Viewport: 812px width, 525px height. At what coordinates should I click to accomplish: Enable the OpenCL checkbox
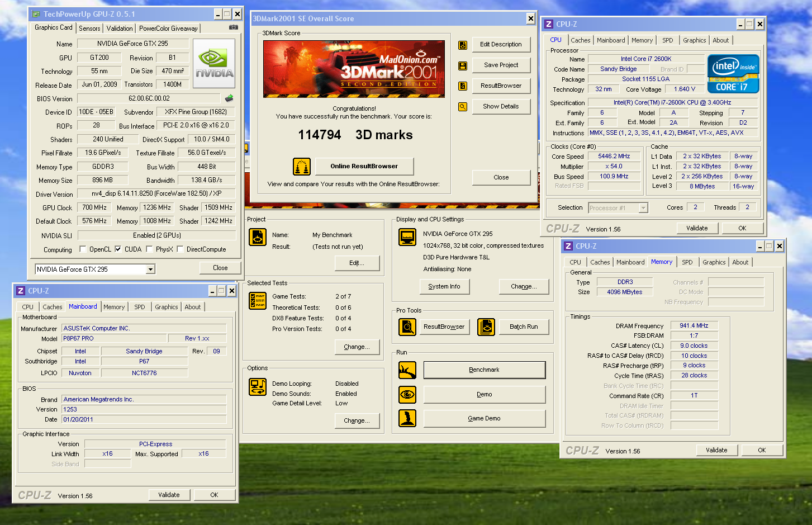(x=83, y=249)
